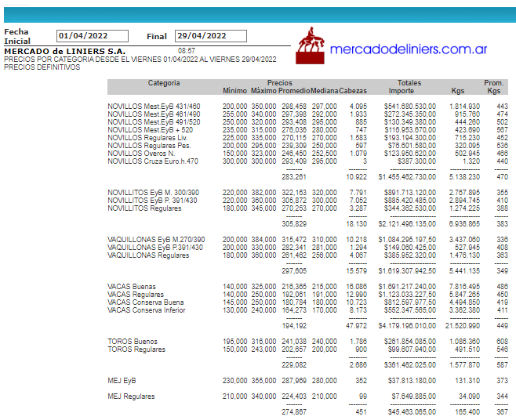The width and height of the screenshot is (516, 420).
Task: Select the VAQUILLONAS EyB M.270/390 row
Action: coord(156,239)
